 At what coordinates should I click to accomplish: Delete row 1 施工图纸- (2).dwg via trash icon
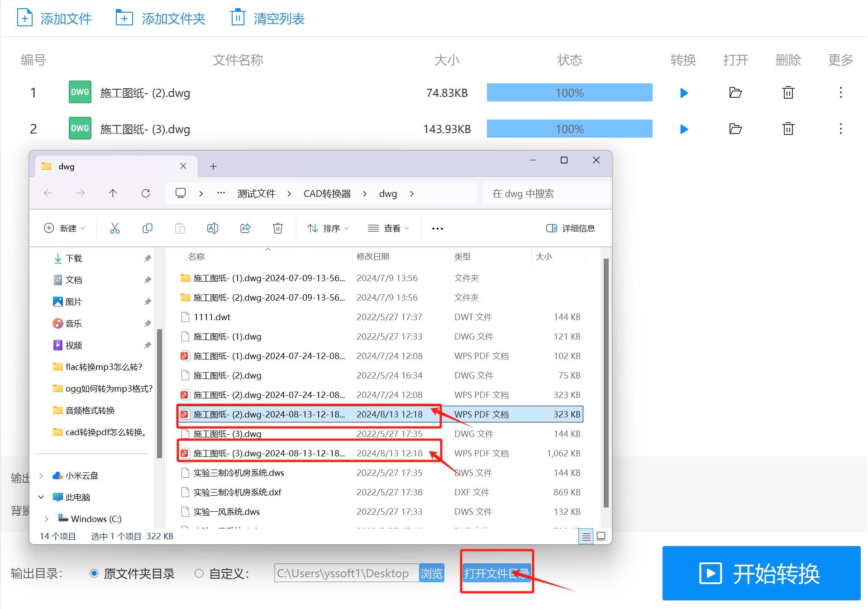point(788,93)
